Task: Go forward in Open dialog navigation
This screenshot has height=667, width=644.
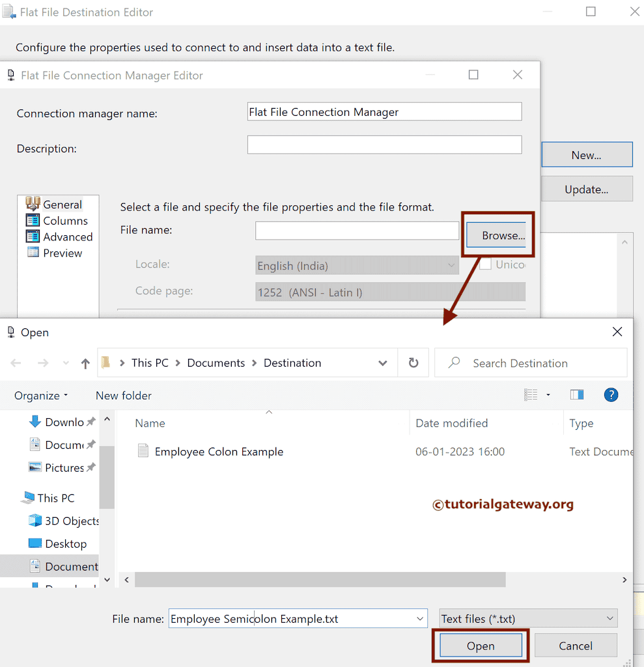Action: 42,363
